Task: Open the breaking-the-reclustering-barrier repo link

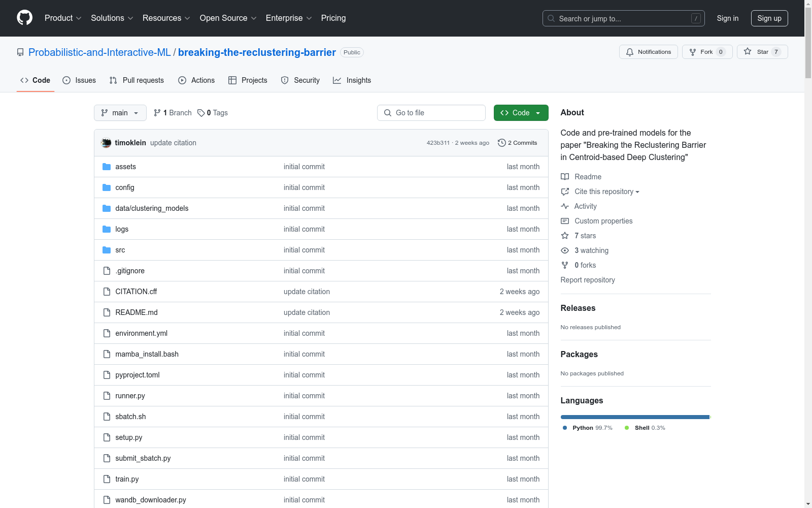Action: [x=257, y=52]
